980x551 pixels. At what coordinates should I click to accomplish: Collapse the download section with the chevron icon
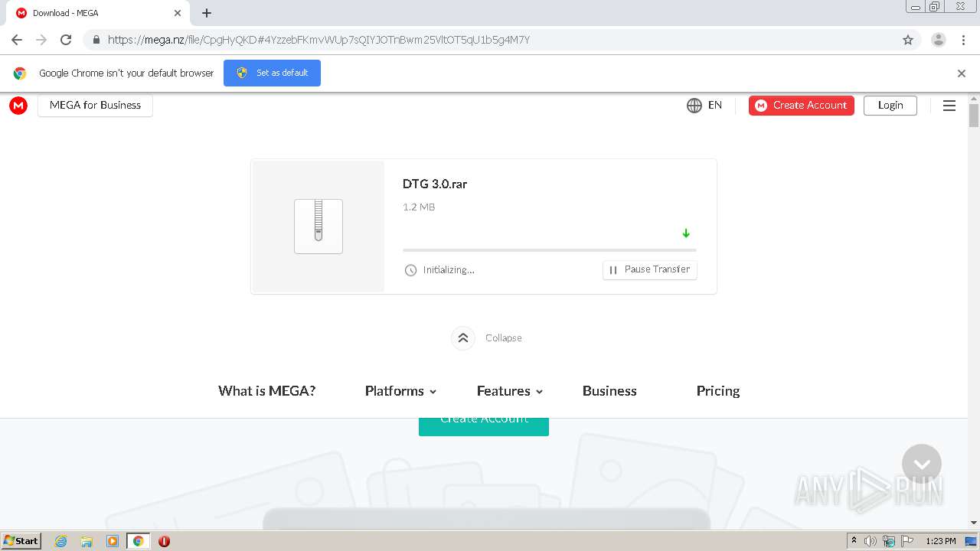coord(463,337)
